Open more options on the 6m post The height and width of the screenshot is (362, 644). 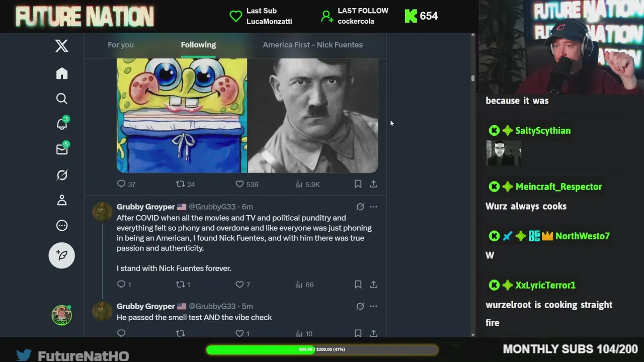tap(373, 207)
